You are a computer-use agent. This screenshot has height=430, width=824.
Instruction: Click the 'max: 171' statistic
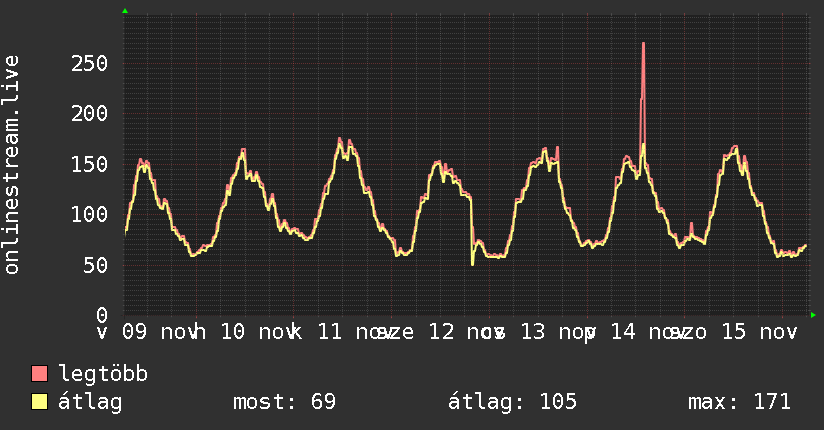pyautogui.click(x=739, y=402)
